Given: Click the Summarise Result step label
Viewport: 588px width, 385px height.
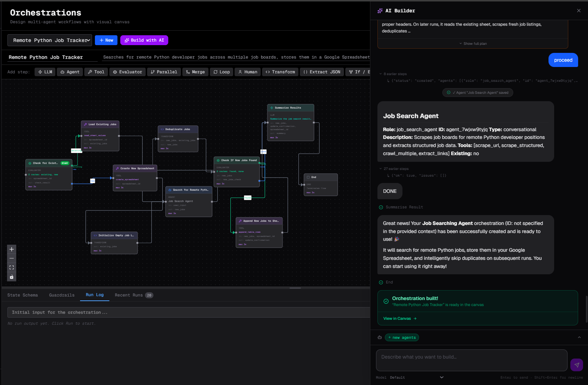Looking at the screenshot, I should point(404,207).
